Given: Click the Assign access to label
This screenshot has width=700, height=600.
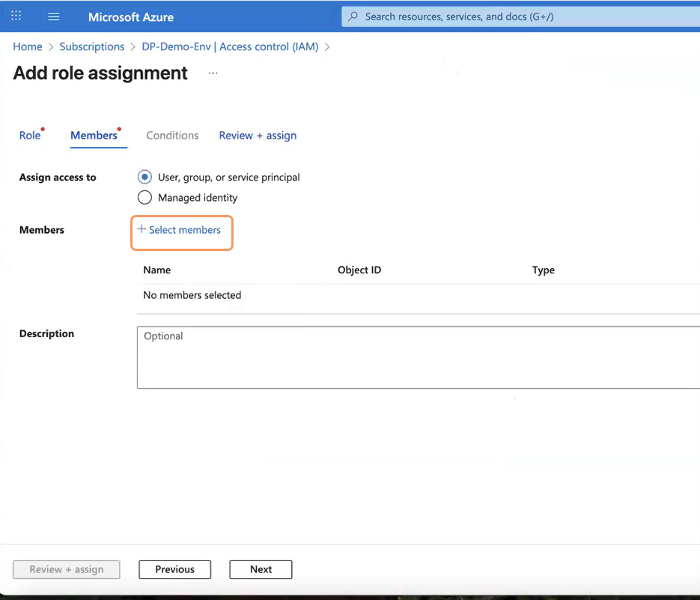Looking at the screenshot, I should pyautogui.click(x=58, y=178).
